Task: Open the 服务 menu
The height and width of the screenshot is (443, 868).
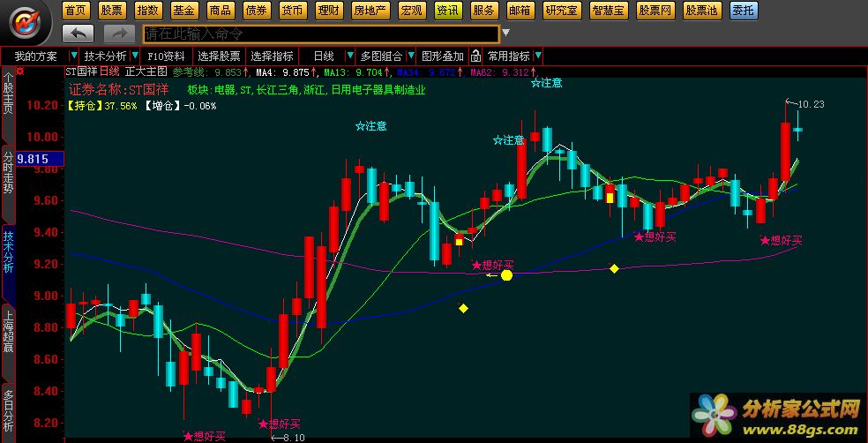Action: tap(484, 11)
